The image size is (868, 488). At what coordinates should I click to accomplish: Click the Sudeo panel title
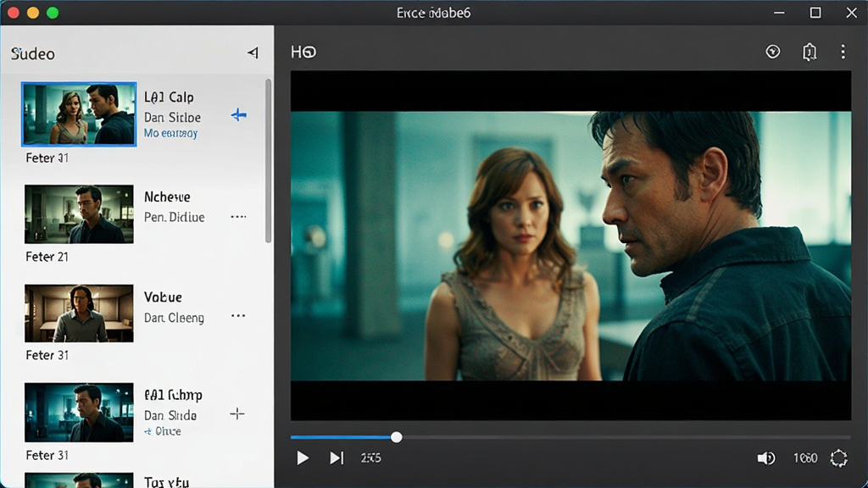[x=33, y=53]
